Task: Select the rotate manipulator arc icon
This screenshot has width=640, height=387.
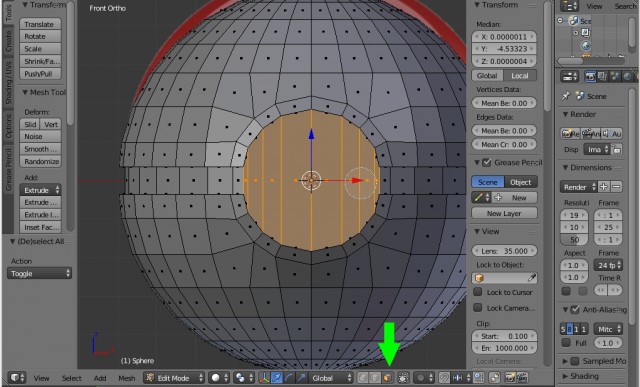Action: pos(289,378)
